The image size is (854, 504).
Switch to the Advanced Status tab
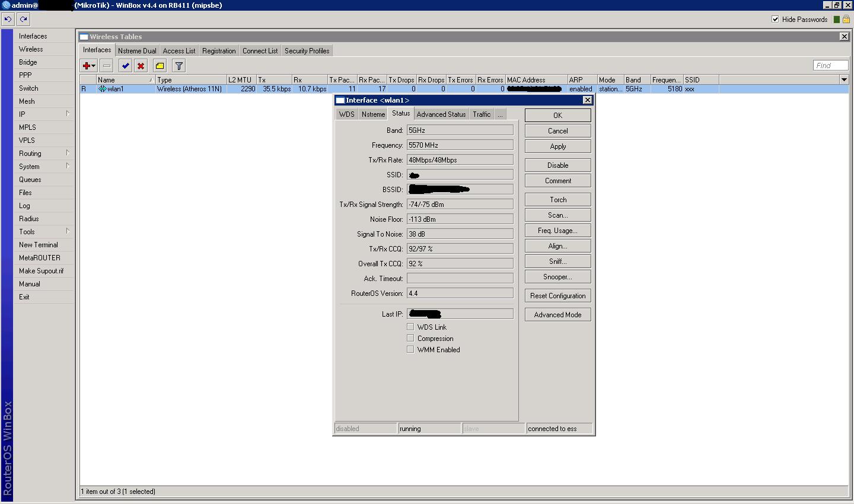point(441,114)
